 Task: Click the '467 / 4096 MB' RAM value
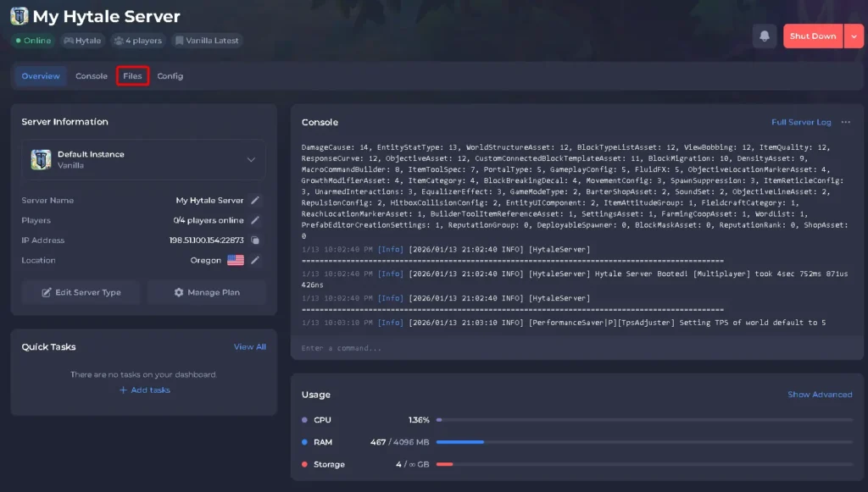pos(400,442)
